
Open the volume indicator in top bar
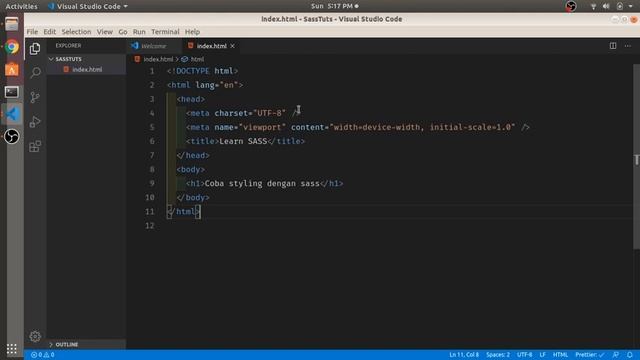click(x=606, y=6)
